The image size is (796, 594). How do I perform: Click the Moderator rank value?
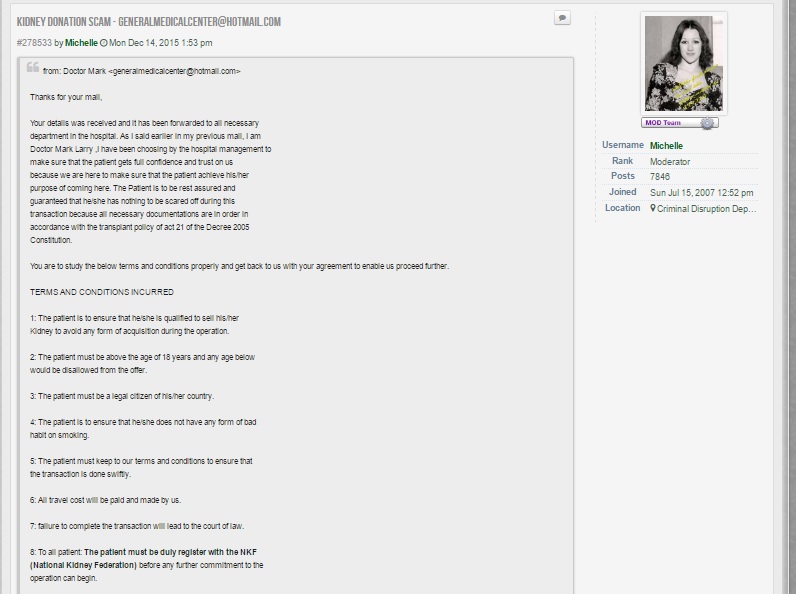(x=670, y=161)
